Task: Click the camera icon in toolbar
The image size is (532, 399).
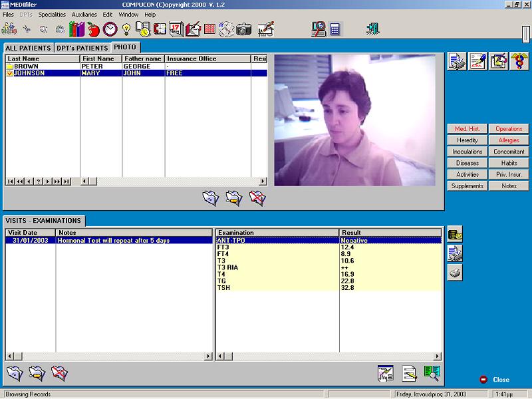Action: pos(243,29)
